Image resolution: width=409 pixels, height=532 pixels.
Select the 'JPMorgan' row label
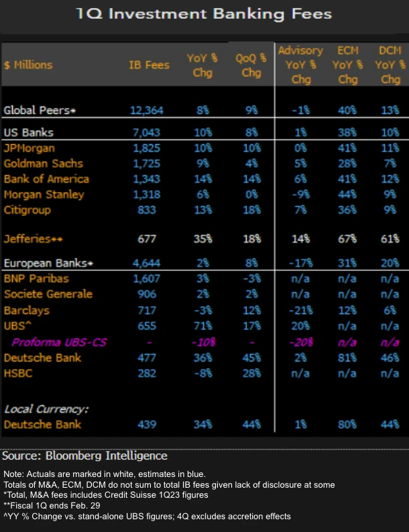click(x=29, y=148)
